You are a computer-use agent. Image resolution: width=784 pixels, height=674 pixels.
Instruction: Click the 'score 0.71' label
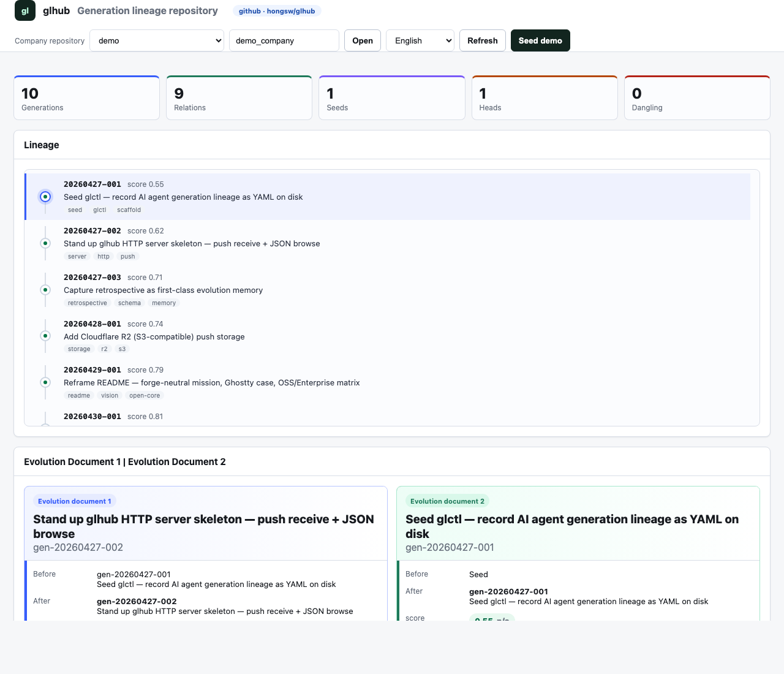[x=145, y=278]
